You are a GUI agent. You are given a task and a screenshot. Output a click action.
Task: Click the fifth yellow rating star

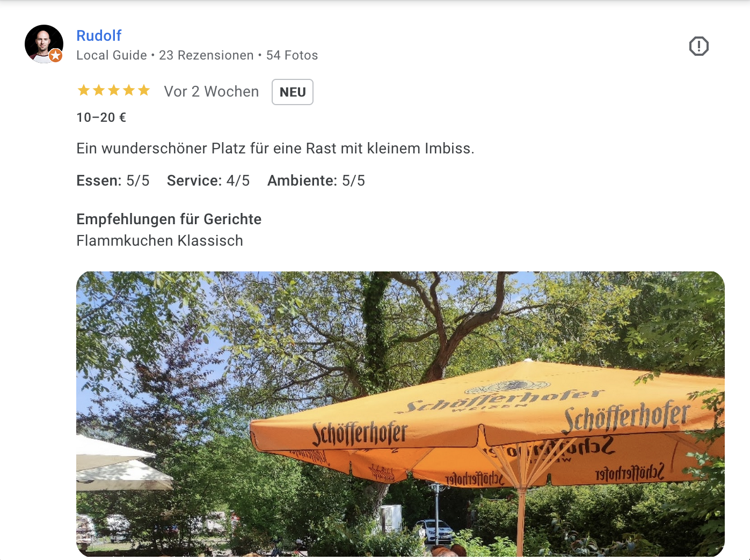pyautogui.click(x=144, y=90)
